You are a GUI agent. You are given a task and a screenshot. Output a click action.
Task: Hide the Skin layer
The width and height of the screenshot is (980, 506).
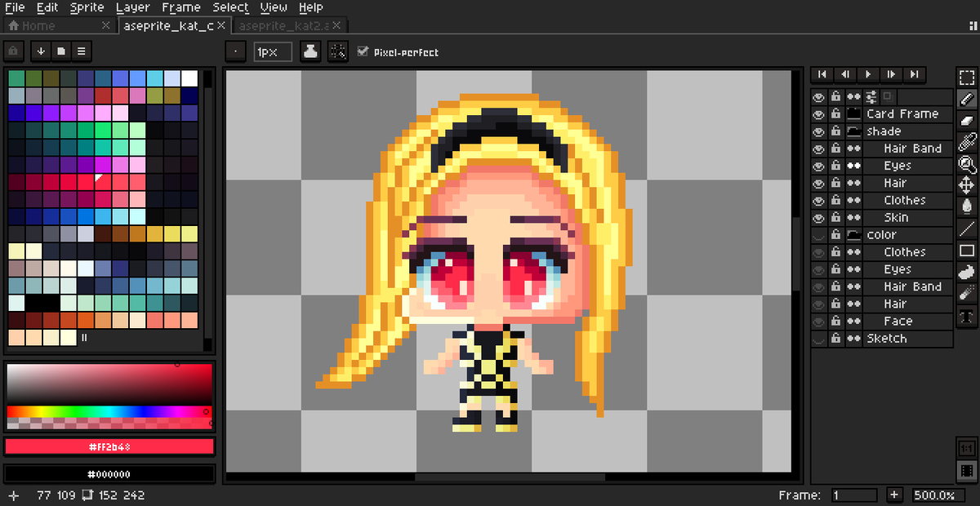point(818,218)
